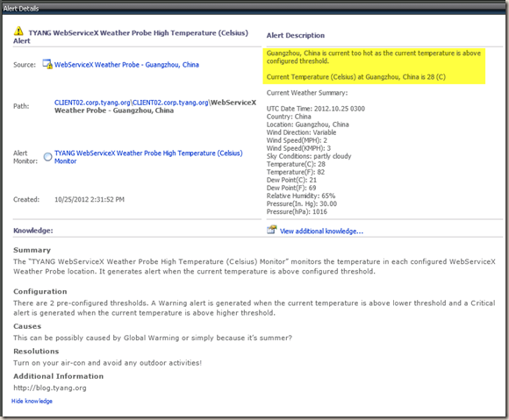509x420 pixels.
Task: Click the Relative Humidity: 65% line
Action: tap(301, 196)
